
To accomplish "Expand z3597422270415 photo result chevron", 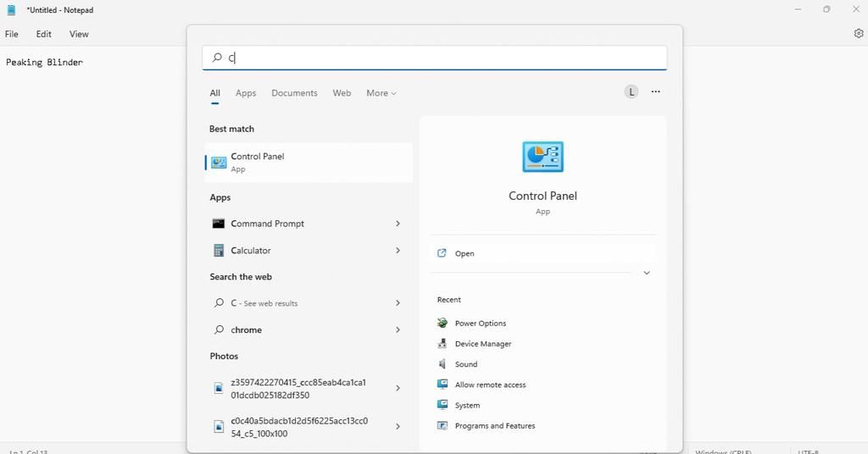I will click(398, 388).
